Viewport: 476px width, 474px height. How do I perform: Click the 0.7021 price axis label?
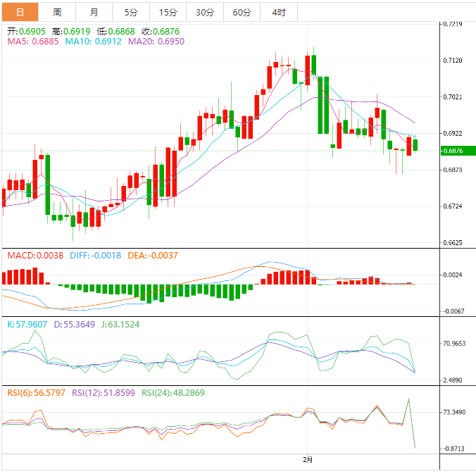click(453, 97)
